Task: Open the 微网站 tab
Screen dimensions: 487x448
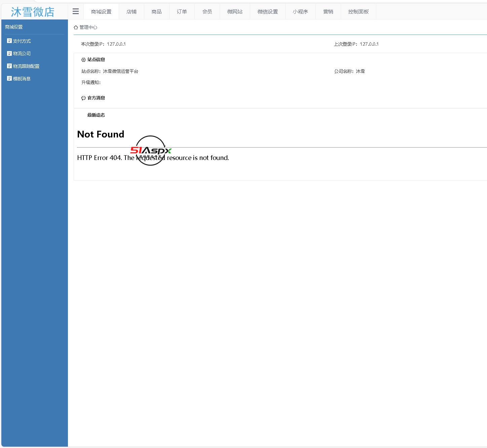Action: tap(235, 12)
